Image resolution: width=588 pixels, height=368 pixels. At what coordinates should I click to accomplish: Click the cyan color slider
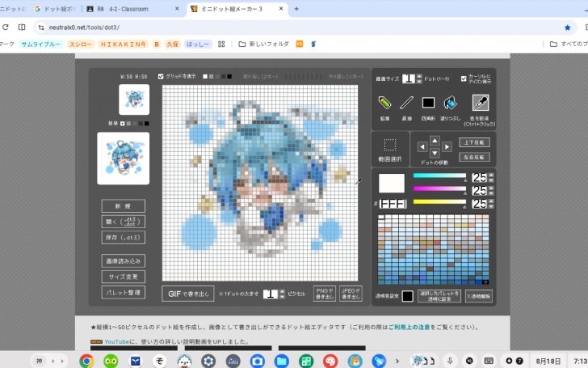pos(439,176)
